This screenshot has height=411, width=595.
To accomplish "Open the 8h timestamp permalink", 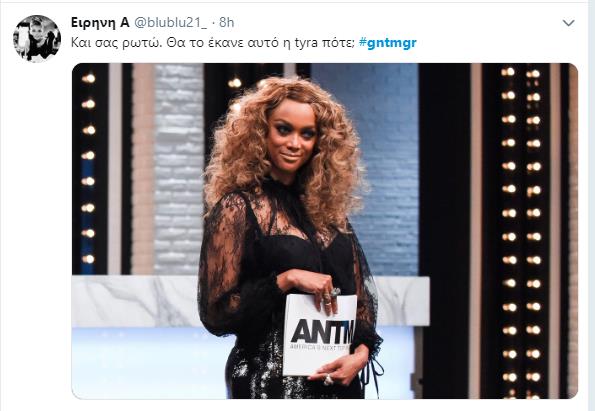I will tap(227, 22).
